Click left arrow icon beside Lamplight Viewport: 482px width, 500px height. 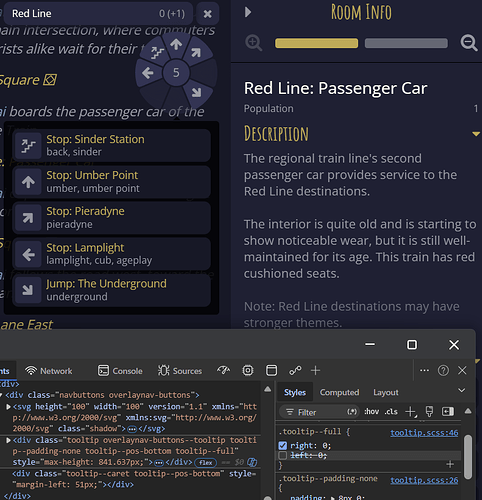click(28, 255)
